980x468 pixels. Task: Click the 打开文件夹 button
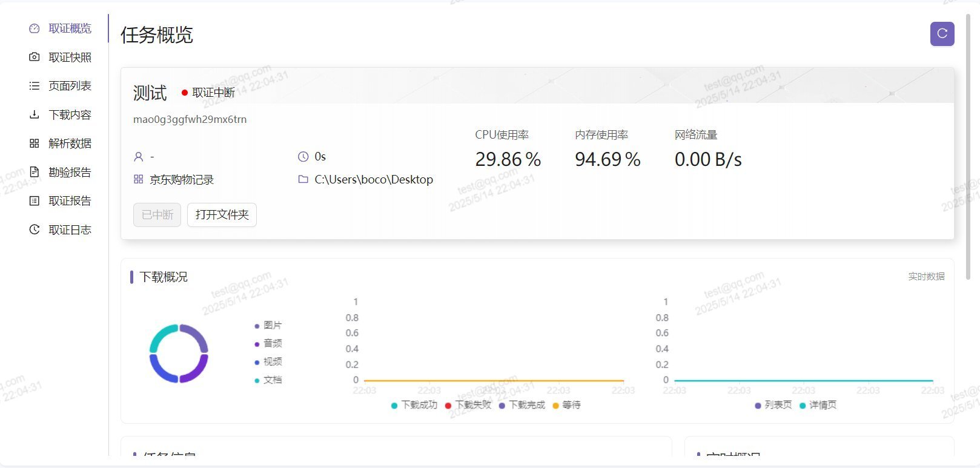click(222, 215)
